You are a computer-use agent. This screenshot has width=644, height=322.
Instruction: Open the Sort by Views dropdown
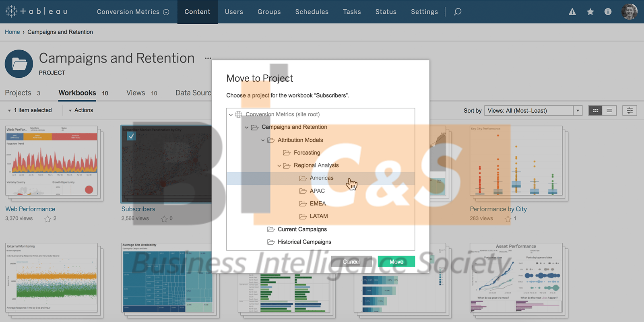point(533,110)
